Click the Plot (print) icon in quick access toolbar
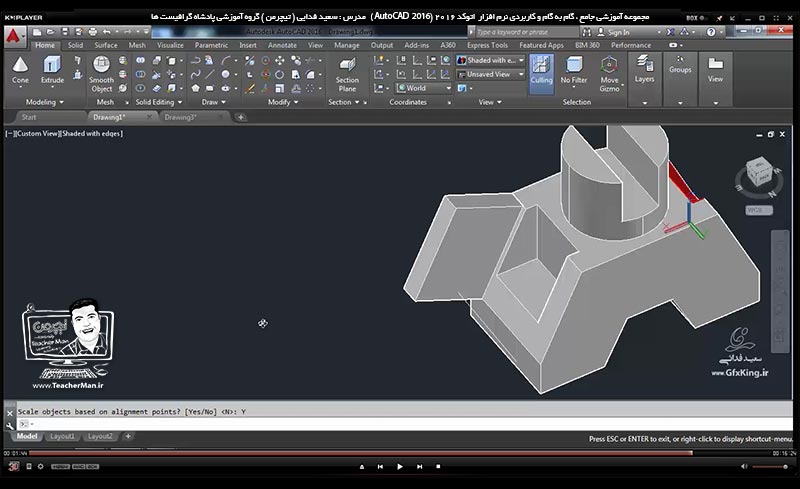800x489 pixels. (92, 32)
